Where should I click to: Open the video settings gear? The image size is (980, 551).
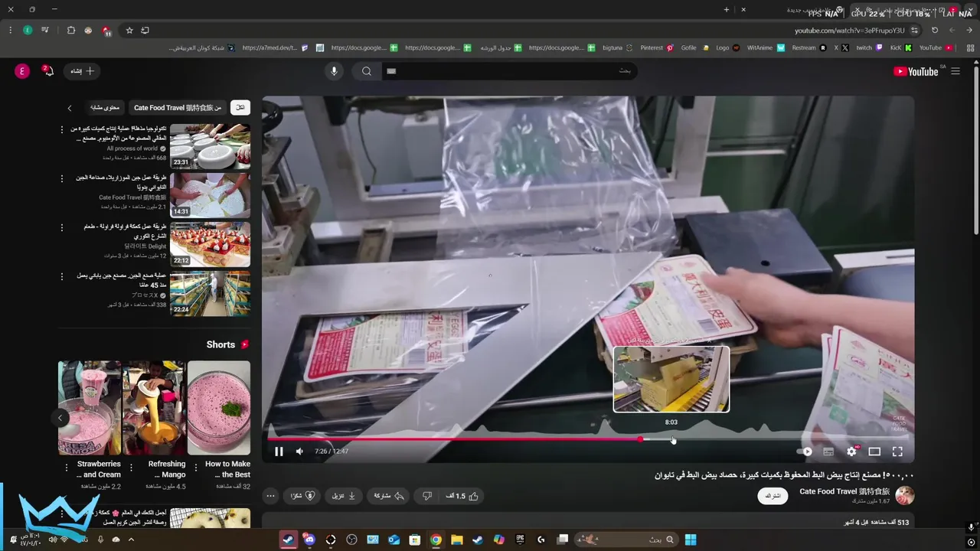[x=851, y=452]
